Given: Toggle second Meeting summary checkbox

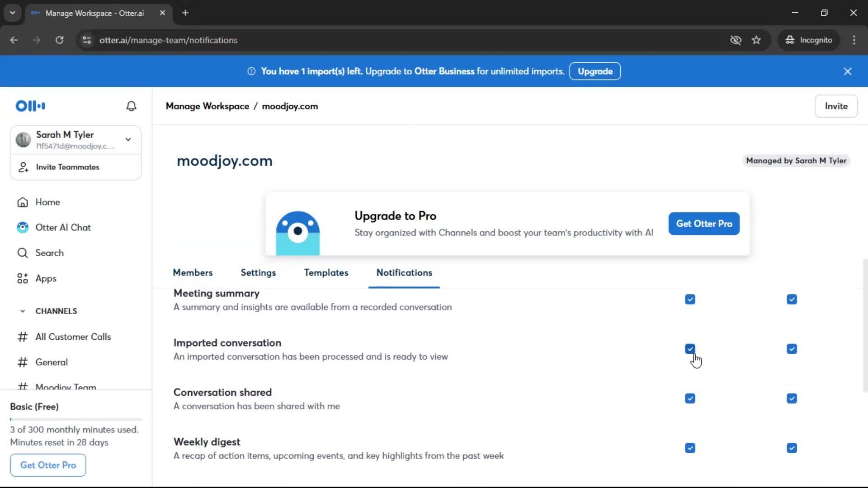Looking at the screenshot, I should coord(792,300).
